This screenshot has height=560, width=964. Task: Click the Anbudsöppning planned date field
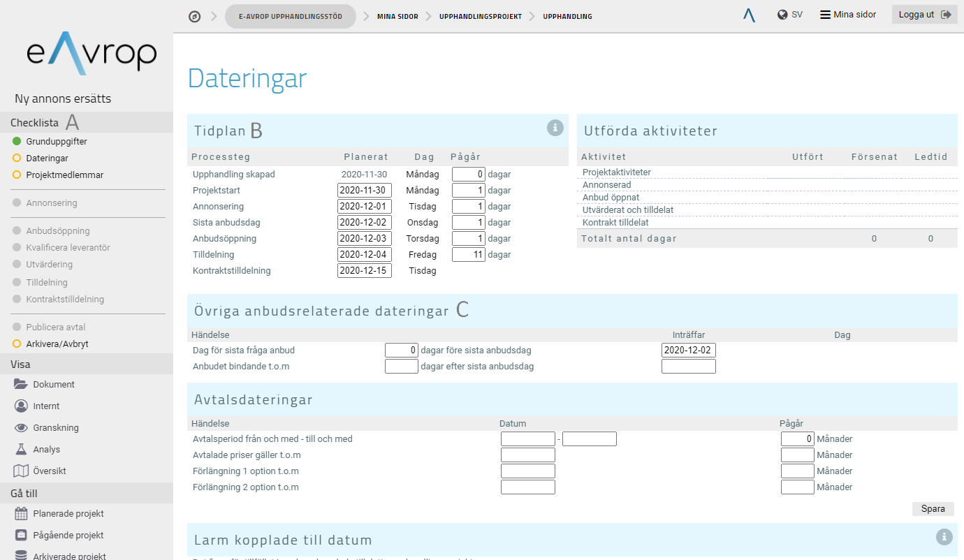(x=365, y=239)
